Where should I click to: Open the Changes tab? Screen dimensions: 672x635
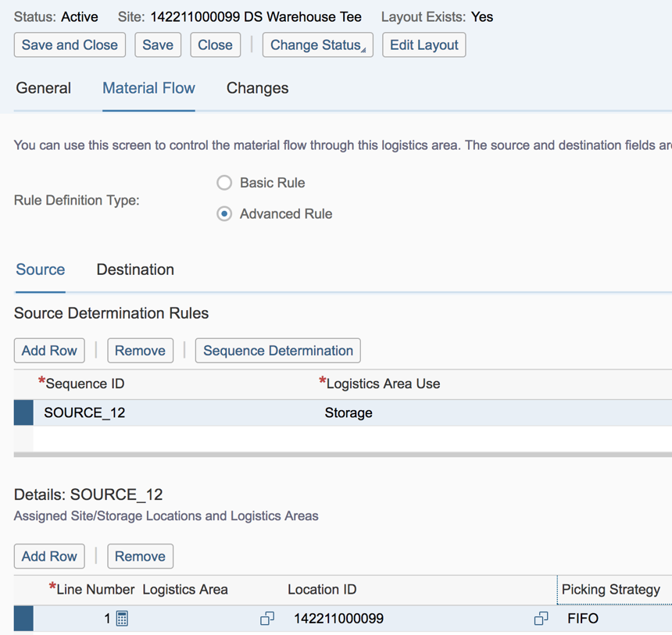tap(257, 88)
